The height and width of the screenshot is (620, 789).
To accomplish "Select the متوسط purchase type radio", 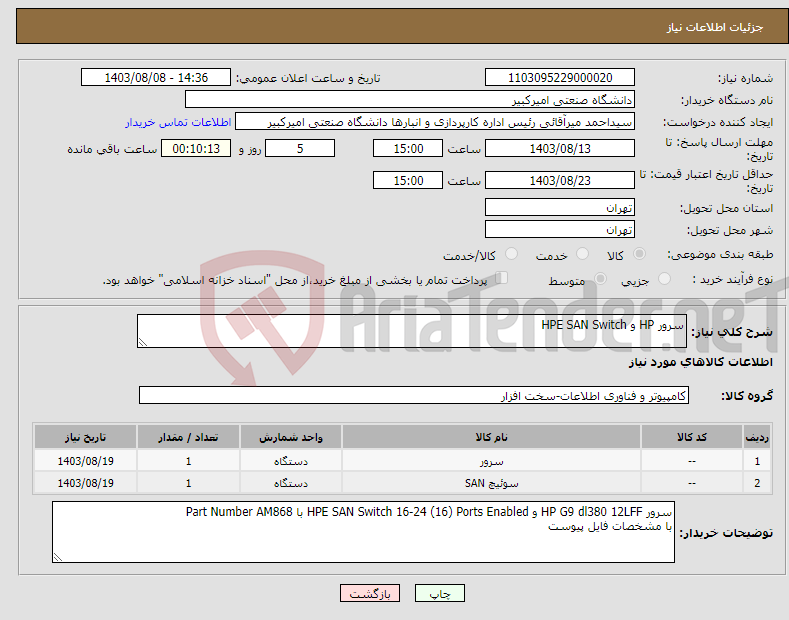I will point(600,279).
